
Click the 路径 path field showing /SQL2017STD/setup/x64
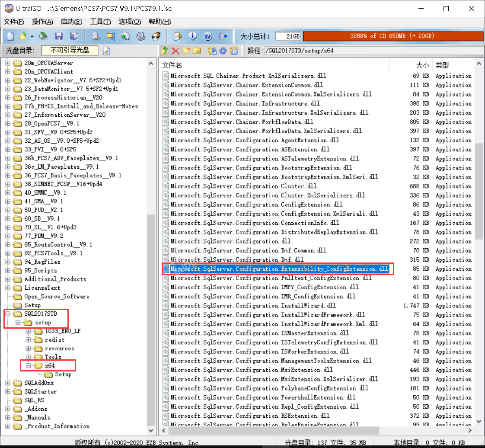click(373, 51)
